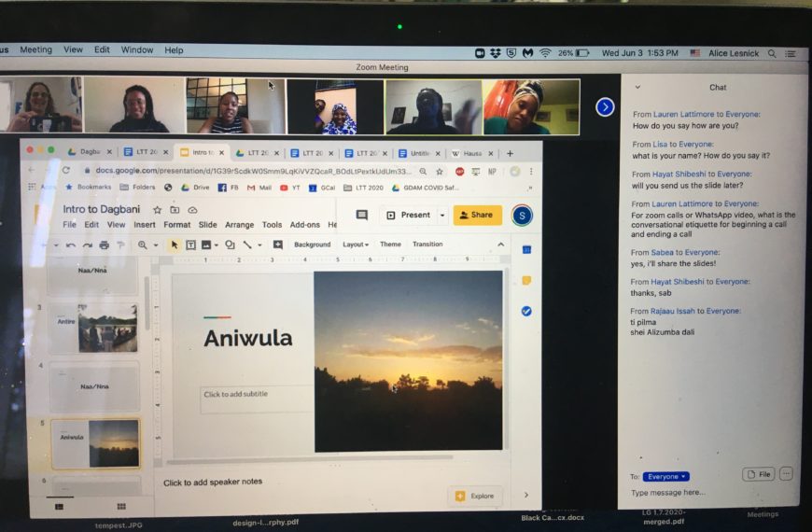Click the red adblock extension icon
The image size is (812, 532).
point(459,172)
